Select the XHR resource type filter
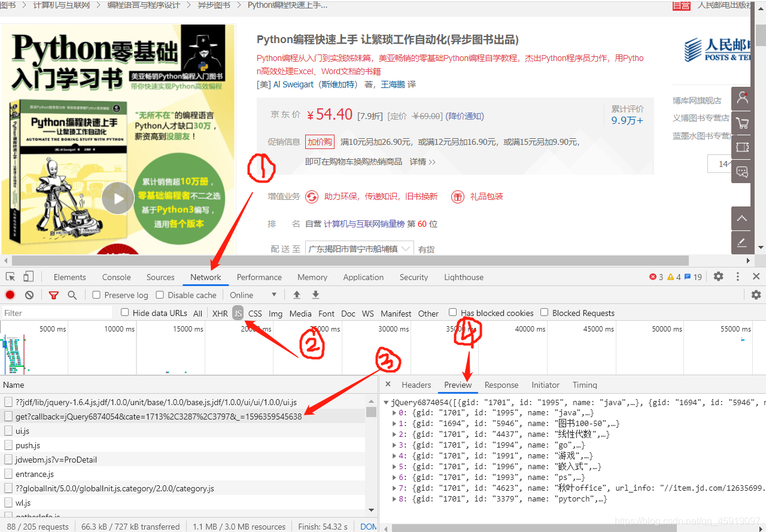This screenshot has height=532, width=766. click(220, 313)
